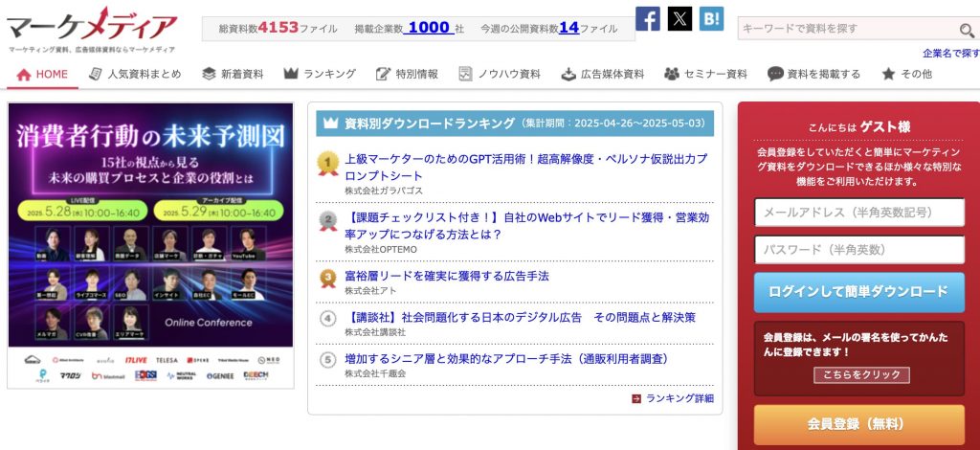
Task: Click the rank 4 circle badge
Action: (327, 318)
